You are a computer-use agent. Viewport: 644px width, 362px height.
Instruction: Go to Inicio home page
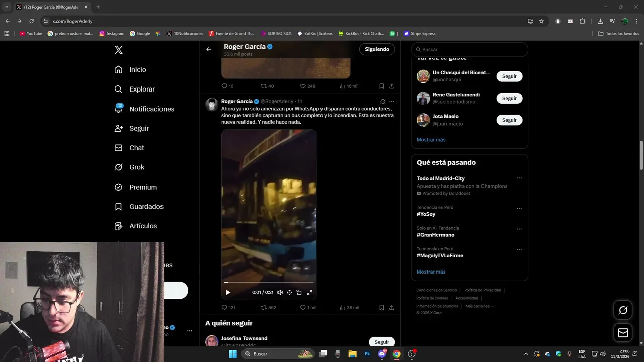(x=131, y=70)
